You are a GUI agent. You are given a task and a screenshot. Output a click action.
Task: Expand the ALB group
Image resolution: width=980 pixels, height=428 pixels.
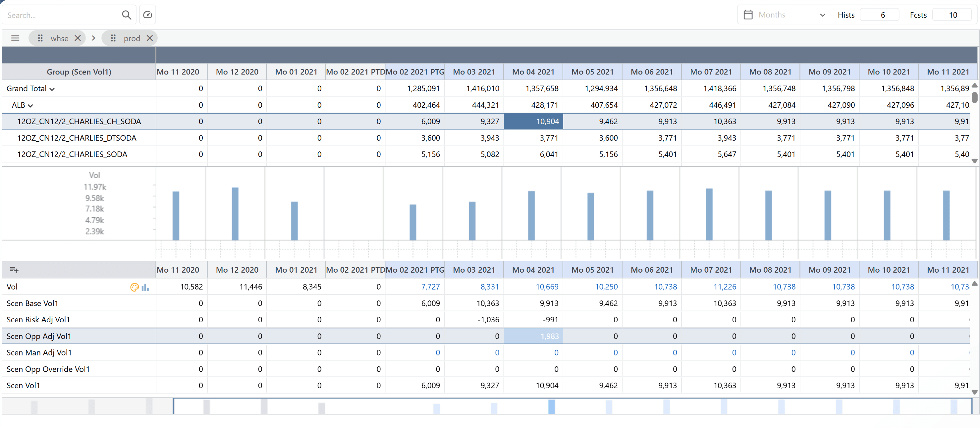(x=31, y=105)
